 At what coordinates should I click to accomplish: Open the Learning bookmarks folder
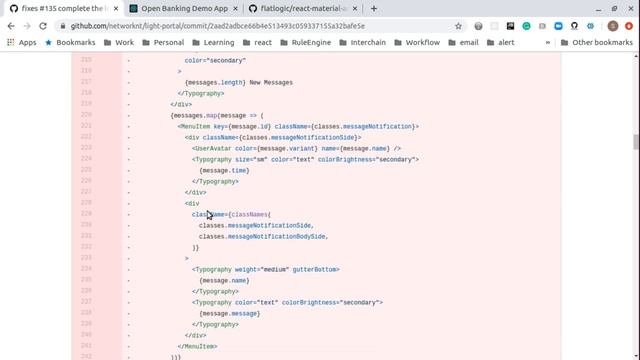213,42
